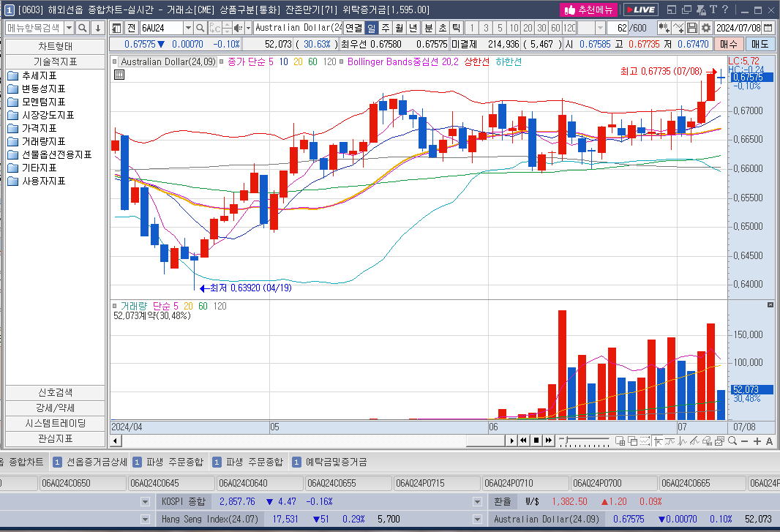
Task: Click the chart settings gear icon
Action: pos(705,28)
